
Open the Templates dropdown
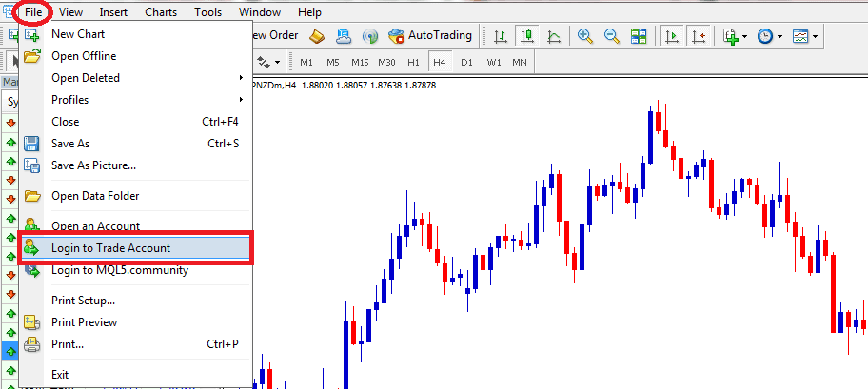[x=805, y=36]
